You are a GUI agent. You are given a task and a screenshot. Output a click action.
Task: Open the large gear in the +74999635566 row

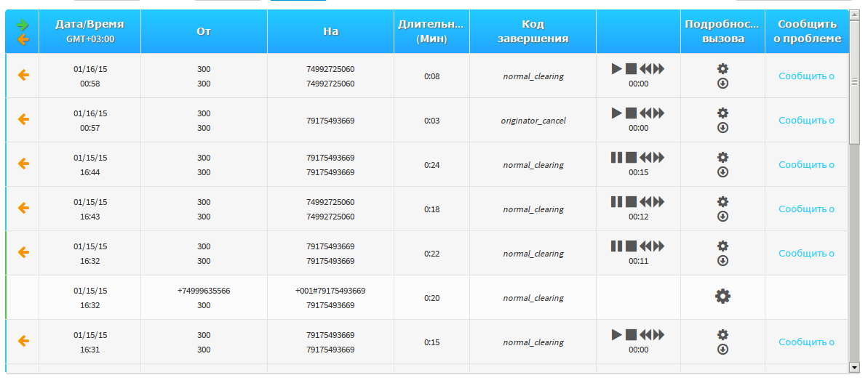[722, 297]
